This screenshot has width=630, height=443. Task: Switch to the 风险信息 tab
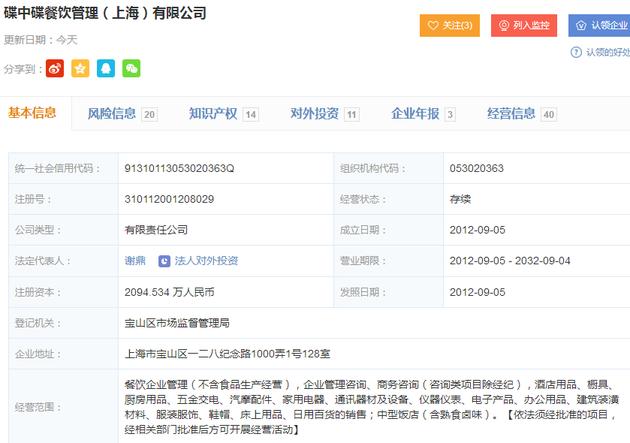click(x=122, y=114)
